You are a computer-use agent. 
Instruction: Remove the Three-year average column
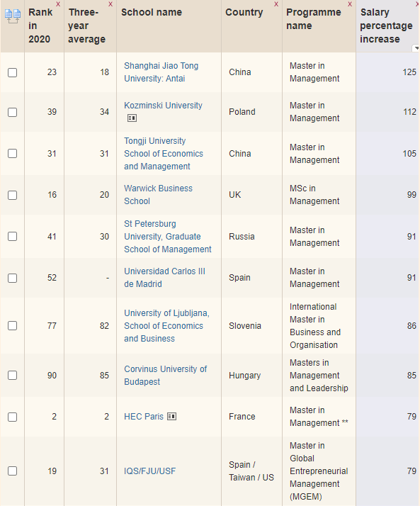pos(110,4)
